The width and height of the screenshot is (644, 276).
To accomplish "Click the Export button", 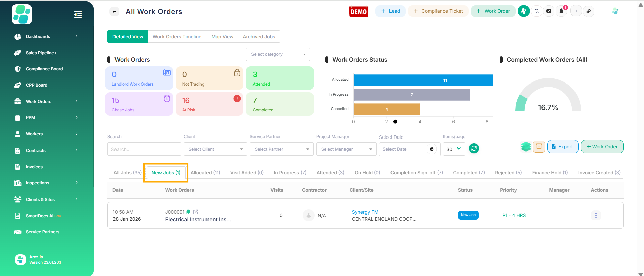I will [x=562, y=147].
